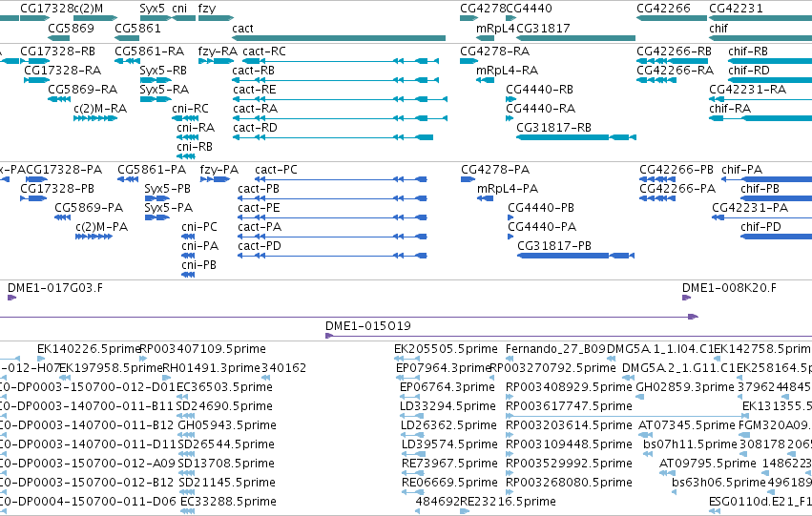This screenshot has width=812, height=516.
Task: Open transcript cact-RC label
Action: pos(264,52)
